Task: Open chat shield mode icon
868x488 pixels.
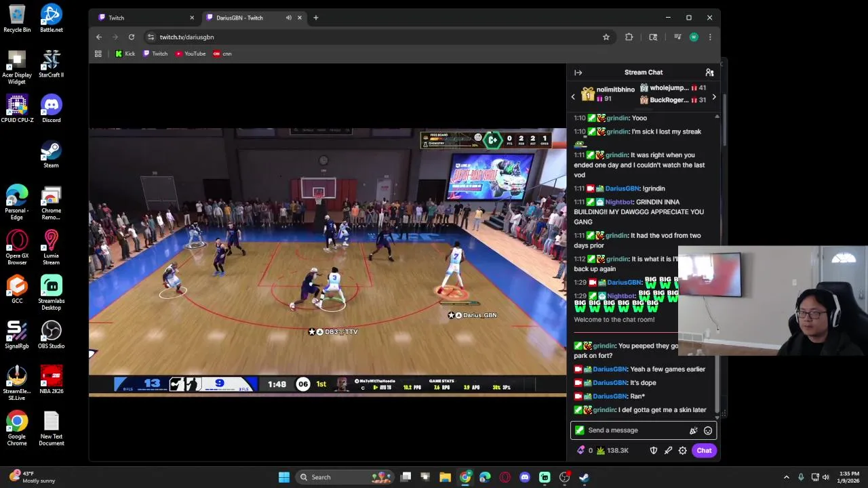Action: point(654,451)
